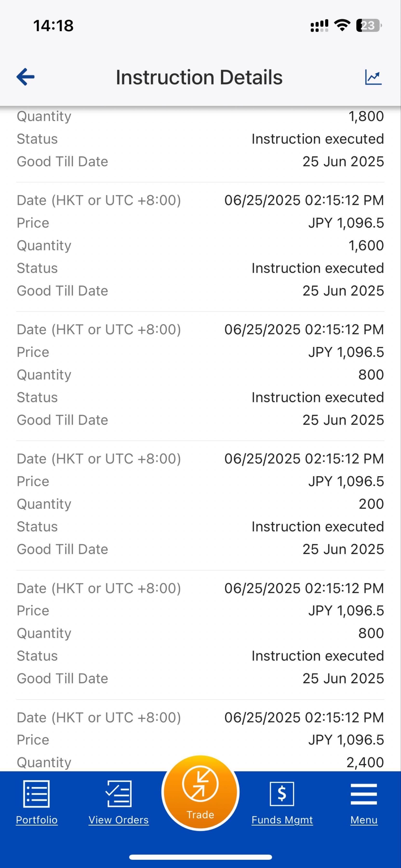This screenshot has width=401, height=868.
Task: Select the quantity 1,600 value
Action: (x=366, y=245)
